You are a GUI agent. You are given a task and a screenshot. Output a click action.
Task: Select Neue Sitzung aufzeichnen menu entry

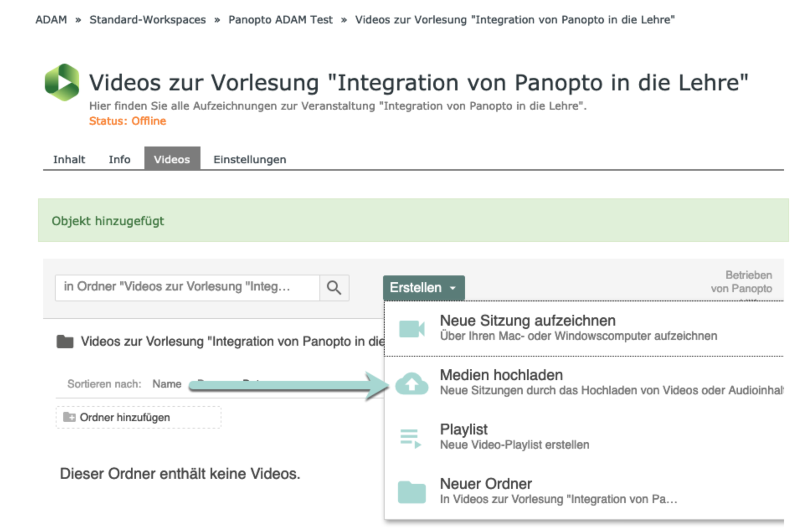[527, 321]
